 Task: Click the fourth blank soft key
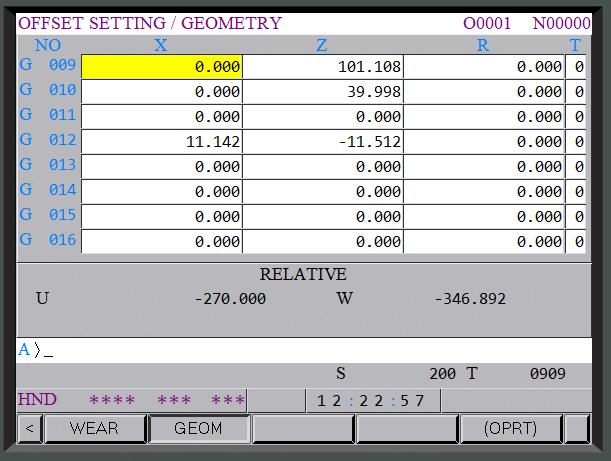tap(407, 429)
